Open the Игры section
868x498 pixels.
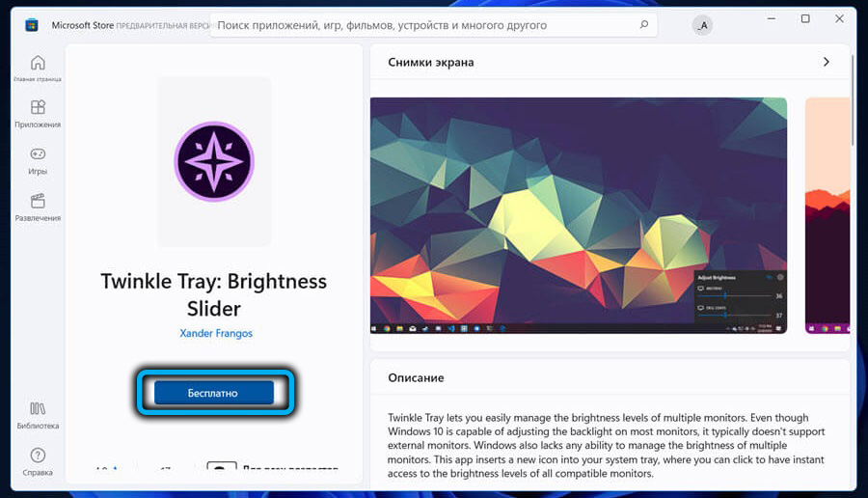38,159
